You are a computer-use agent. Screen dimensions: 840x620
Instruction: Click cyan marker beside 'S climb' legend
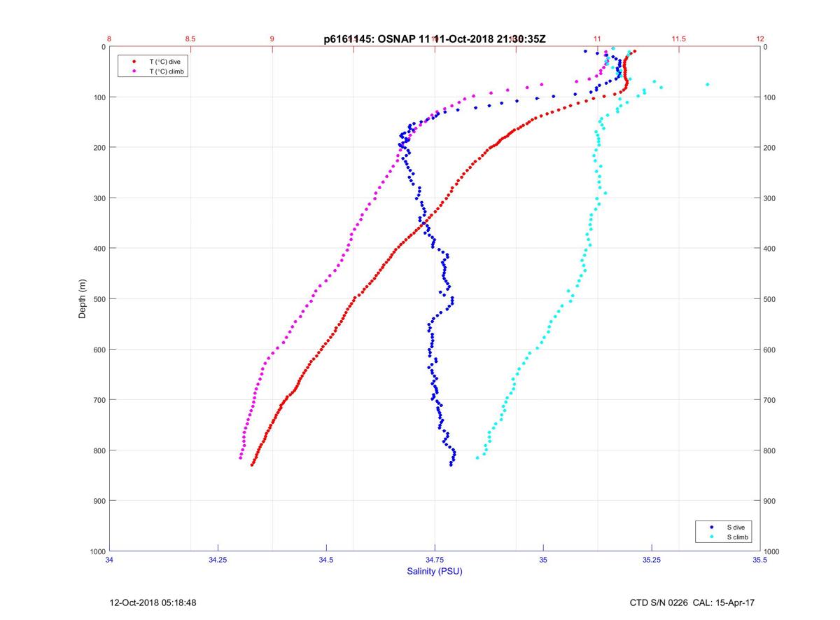click(x=711, y=537)
